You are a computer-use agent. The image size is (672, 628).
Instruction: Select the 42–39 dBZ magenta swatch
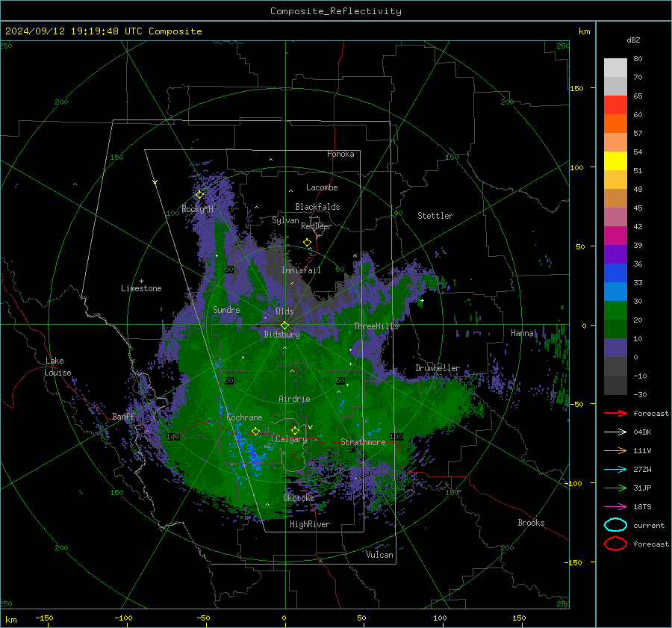tap(615, 236)
